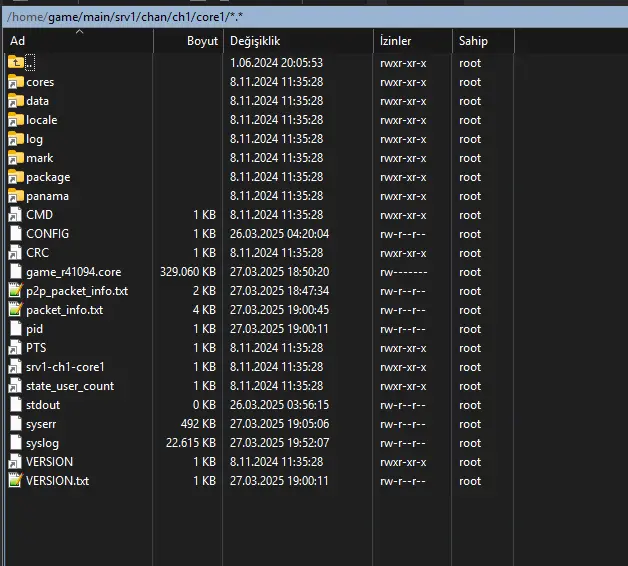628x566 pixels.
Task: Select the CRC file name
Action: [x=37, y=253]
